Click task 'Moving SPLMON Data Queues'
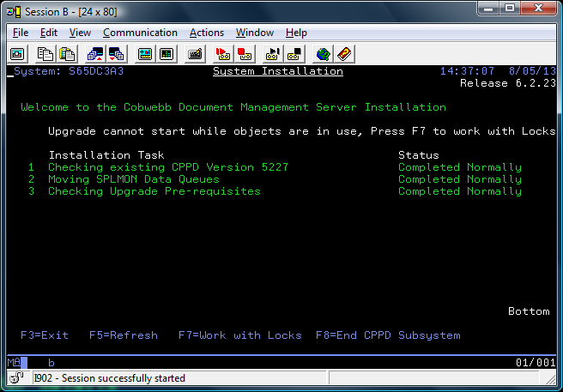Screen dimensions: 563x392 (134, 179)
